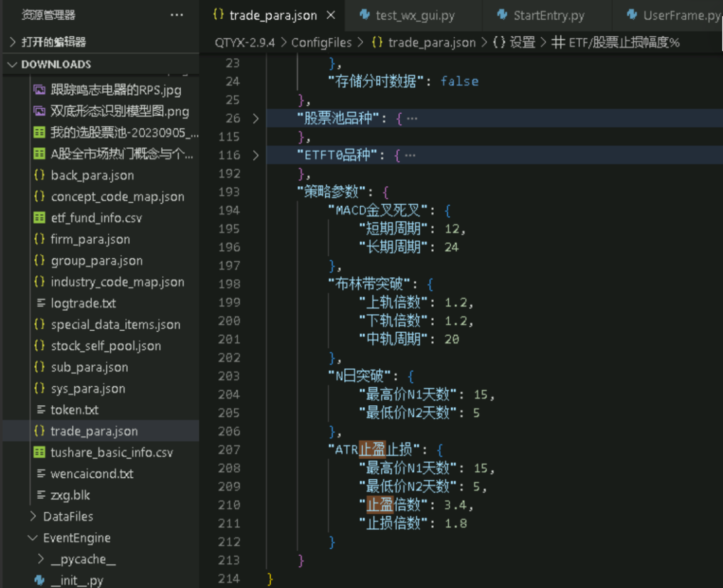Click trade_para.json breadcrumb segment
The height and width of the screenshot is (588, 723).
pos(432,42)
